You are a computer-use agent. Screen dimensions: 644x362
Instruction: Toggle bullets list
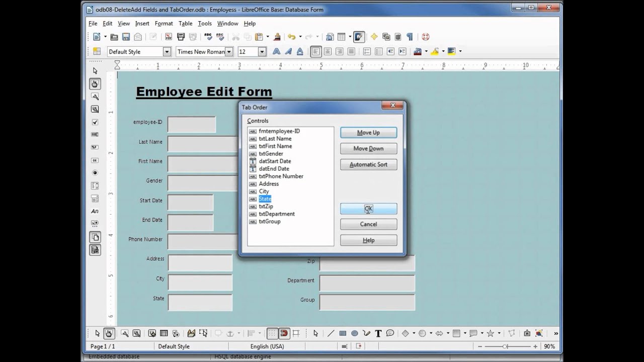tap(379, 51)
